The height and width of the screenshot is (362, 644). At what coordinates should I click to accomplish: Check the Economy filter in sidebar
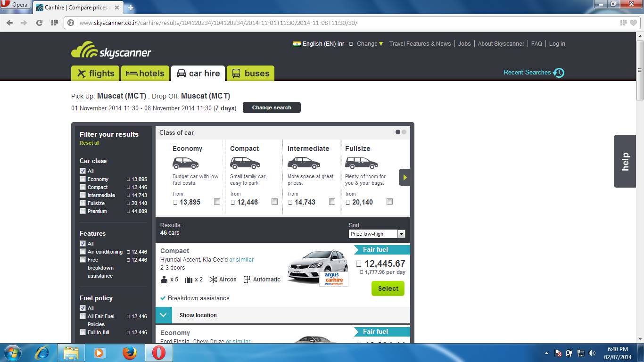[83, 179]
